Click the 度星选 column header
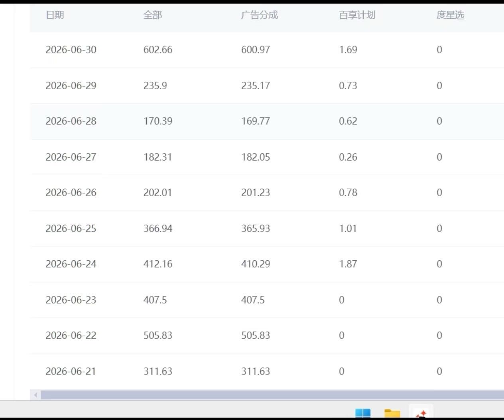The image size is (504, 420). [x=450, y=15]
